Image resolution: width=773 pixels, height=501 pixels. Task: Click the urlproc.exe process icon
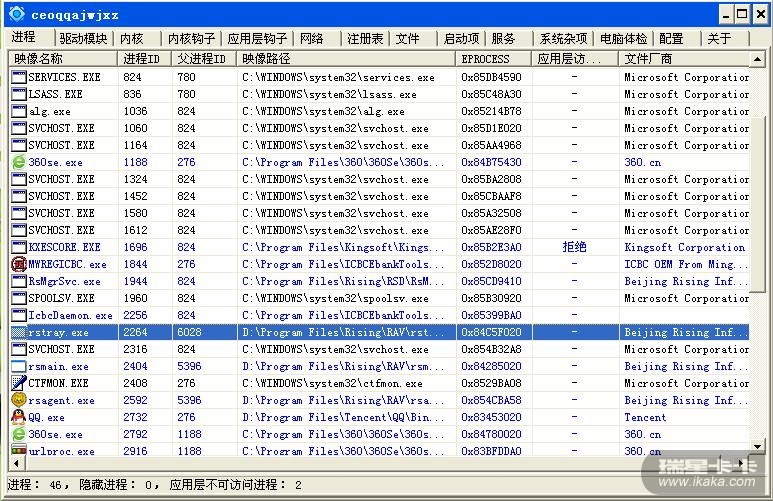click(19, 450)
